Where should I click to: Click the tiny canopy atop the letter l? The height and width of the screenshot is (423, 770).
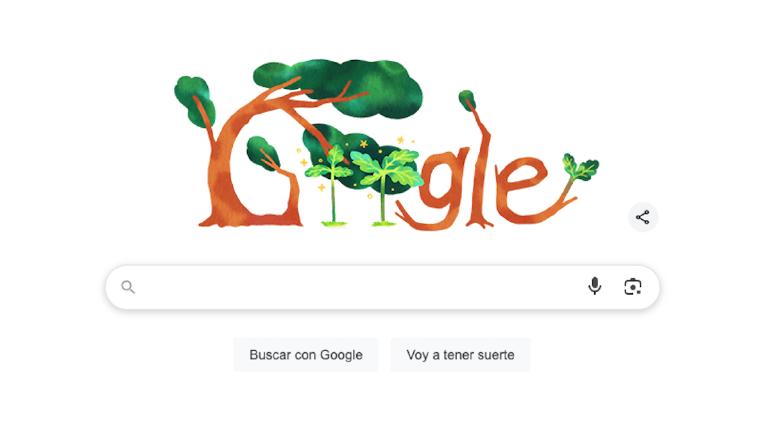pyautogui.click(x=467, y=100)
